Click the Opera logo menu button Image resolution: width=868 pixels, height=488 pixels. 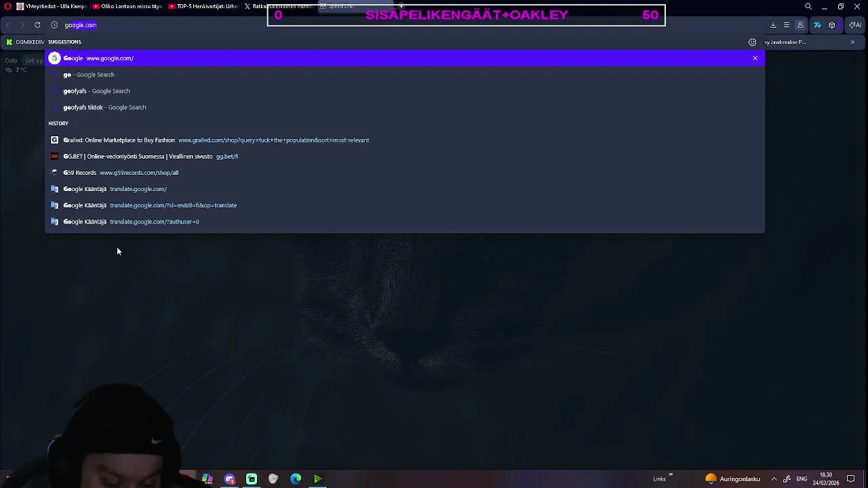click(7, 6)
